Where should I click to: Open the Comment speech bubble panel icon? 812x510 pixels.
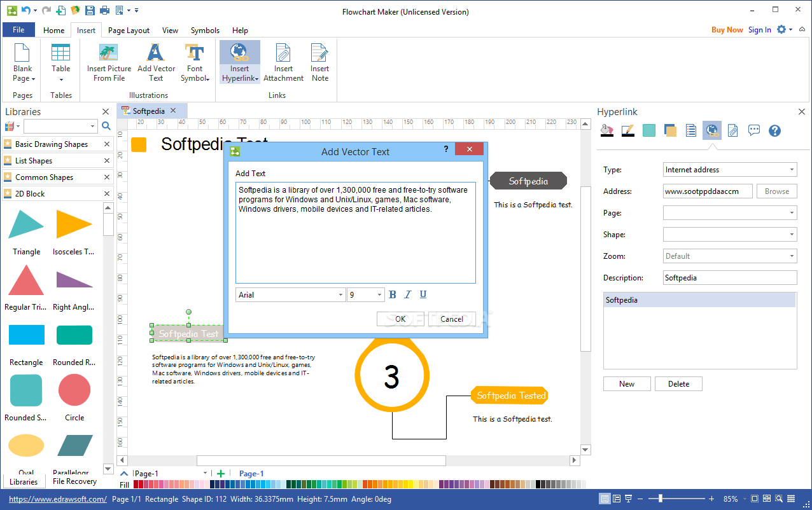point(754,131)
